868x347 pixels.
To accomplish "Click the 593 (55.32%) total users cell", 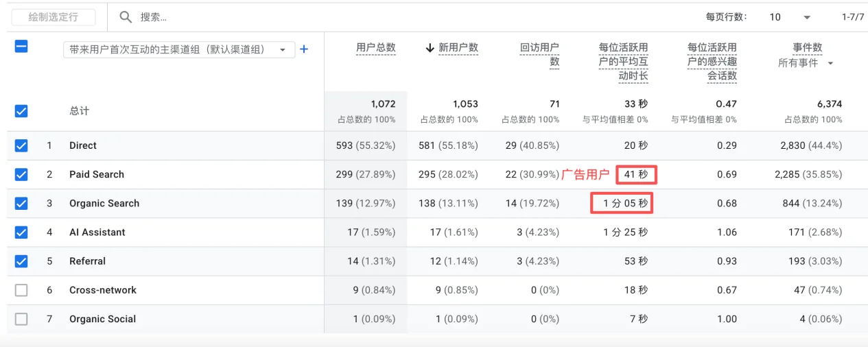I will click(366, 145).
